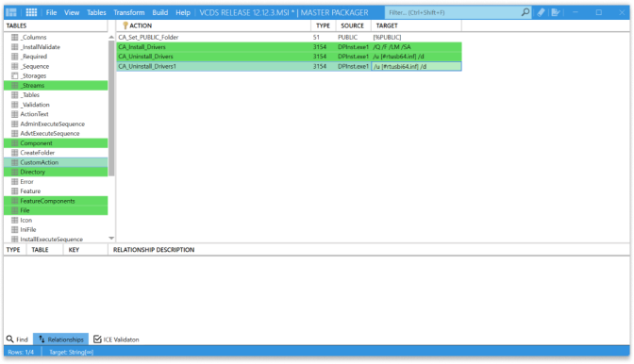Viewport: 634px width, 364px height.
Task: Open the View menu
Action: (x=72, y=12)
